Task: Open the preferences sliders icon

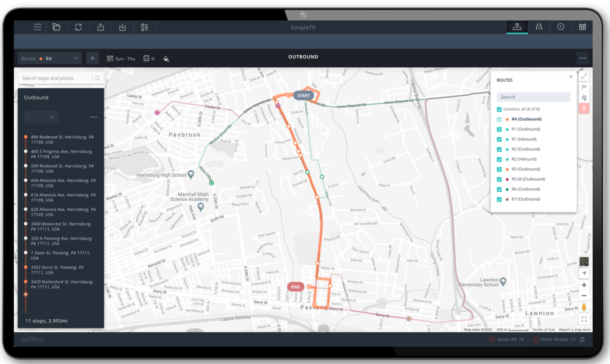Action: pyautogui.click(x=143, y=27)
